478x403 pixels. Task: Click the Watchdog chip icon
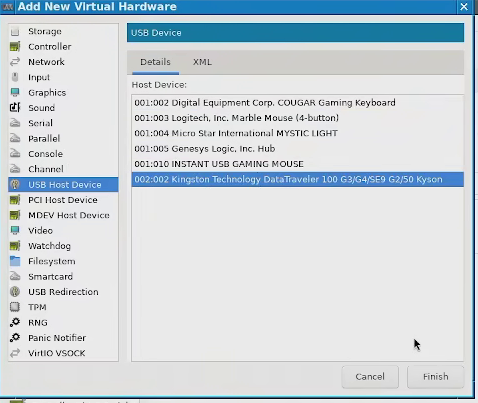tap(15, 246)
